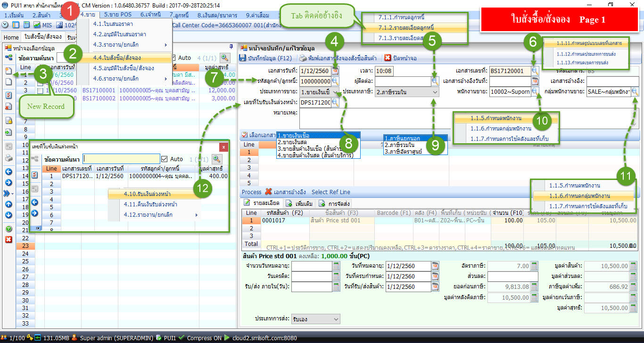Click the blue down arrow sidebar icon
The height and width of the screenshot is (343, 644).
(x=8, y=215)
